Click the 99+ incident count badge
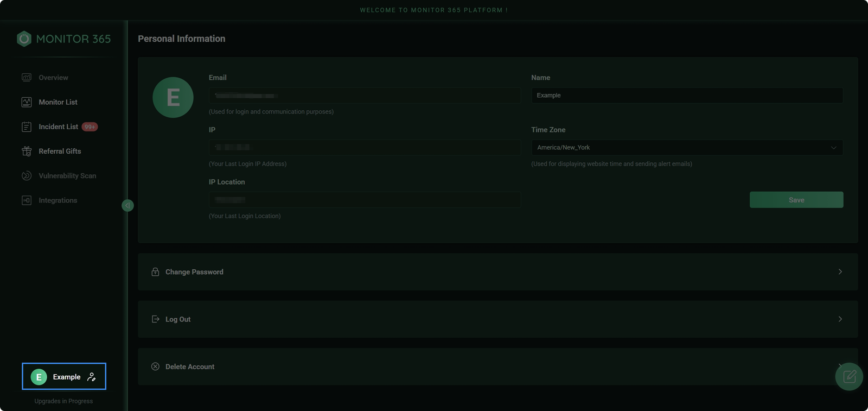Screen dimensions: 868x411 (90, 127)
